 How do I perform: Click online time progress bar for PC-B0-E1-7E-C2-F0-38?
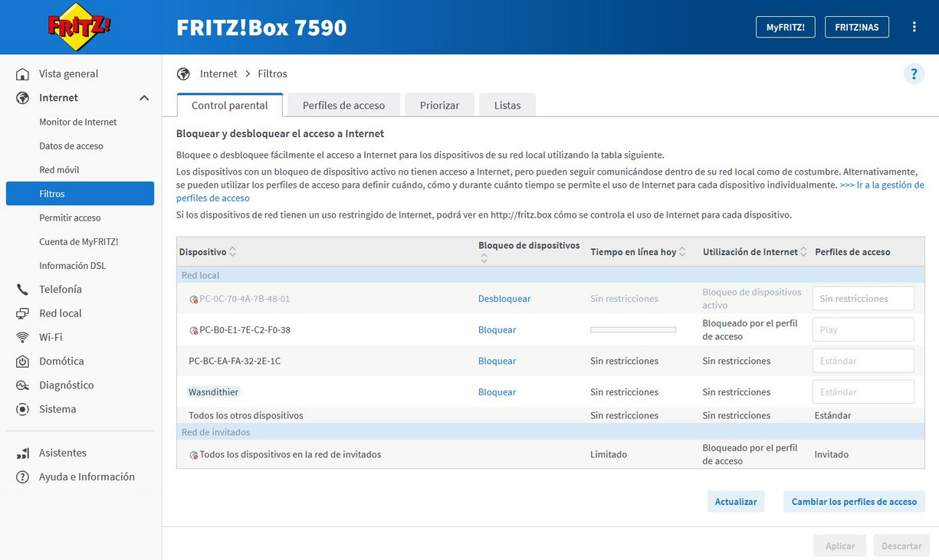[x=633, y=330]
